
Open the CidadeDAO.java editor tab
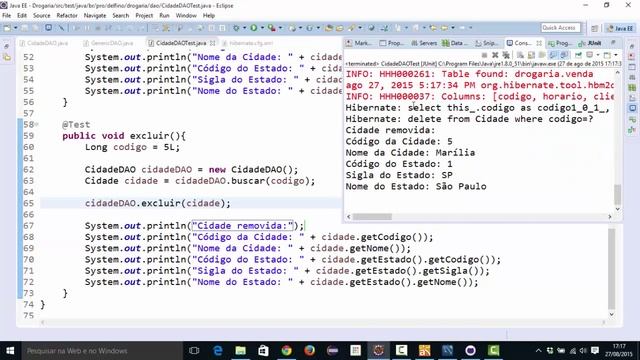point(44,43)
